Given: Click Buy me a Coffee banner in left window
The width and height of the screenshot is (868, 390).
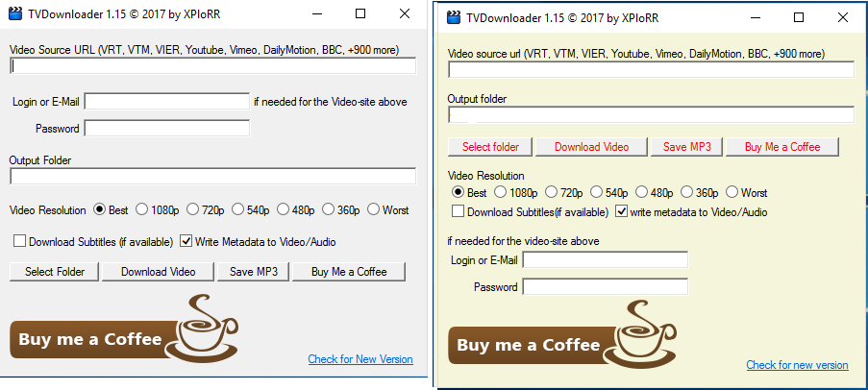Looking at the screenshot, I should [125, 329].
